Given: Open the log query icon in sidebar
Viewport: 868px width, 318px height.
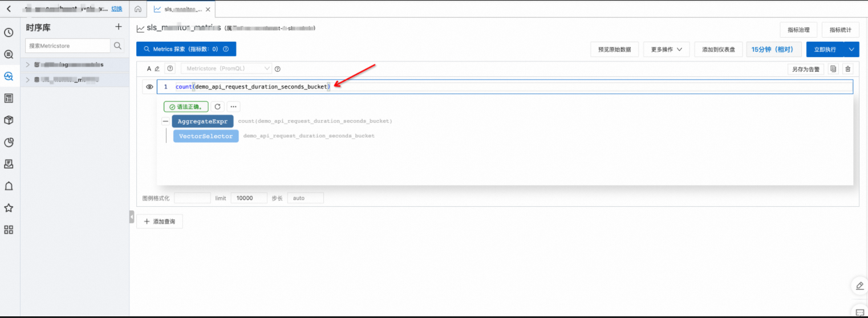Looking at the screenshot, I should point(9,55).
